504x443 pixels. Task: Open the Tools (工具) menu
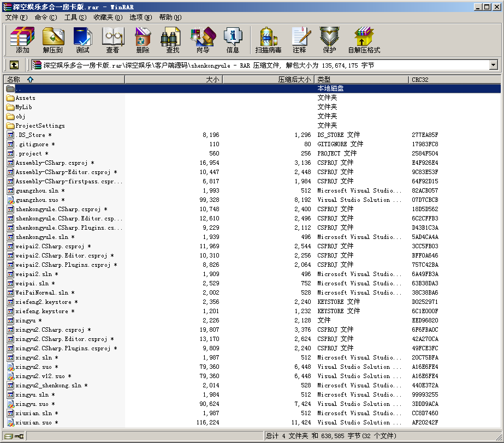(75, 17)
